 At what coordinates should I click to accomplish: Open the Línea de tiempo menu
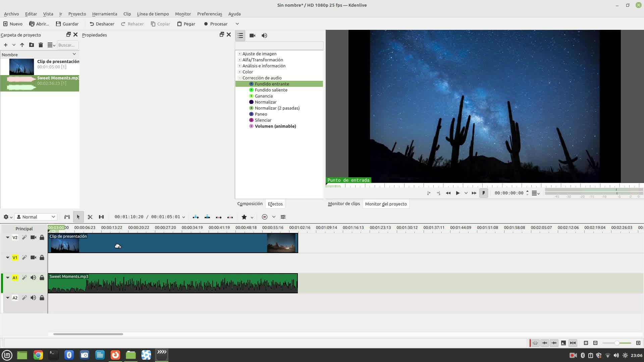153,14
